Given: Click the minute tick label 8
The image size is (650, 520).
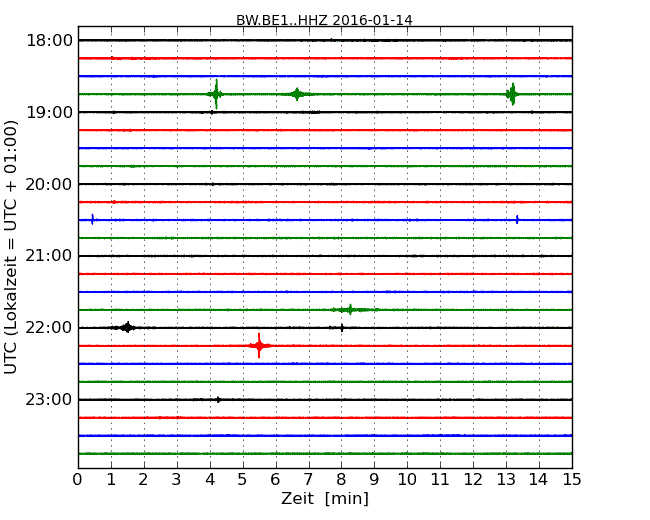Looking at the screenshot, I should (341, 480).
